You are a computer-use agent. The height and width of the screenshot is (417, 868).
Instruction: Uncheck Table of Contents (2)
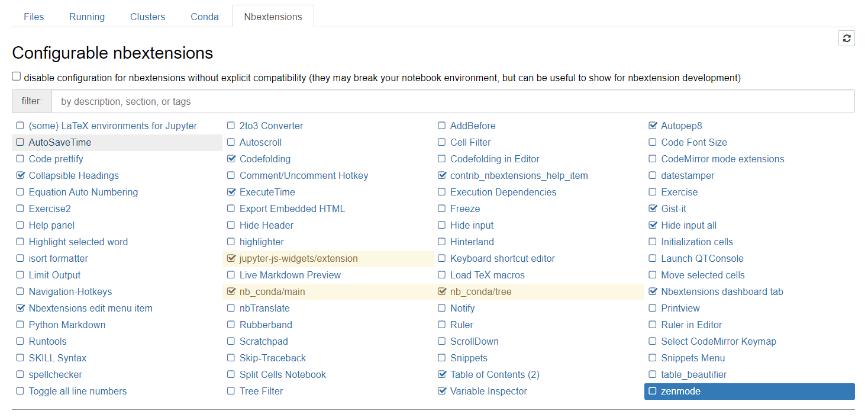click(442, 374)
